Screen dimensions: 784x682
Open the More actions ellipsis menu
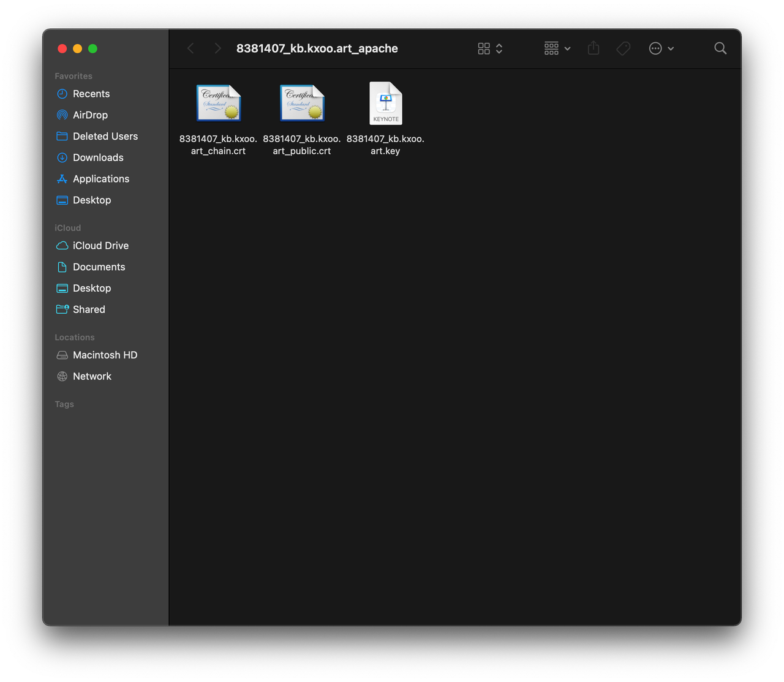pyautogui.click(x=661, y=48)
